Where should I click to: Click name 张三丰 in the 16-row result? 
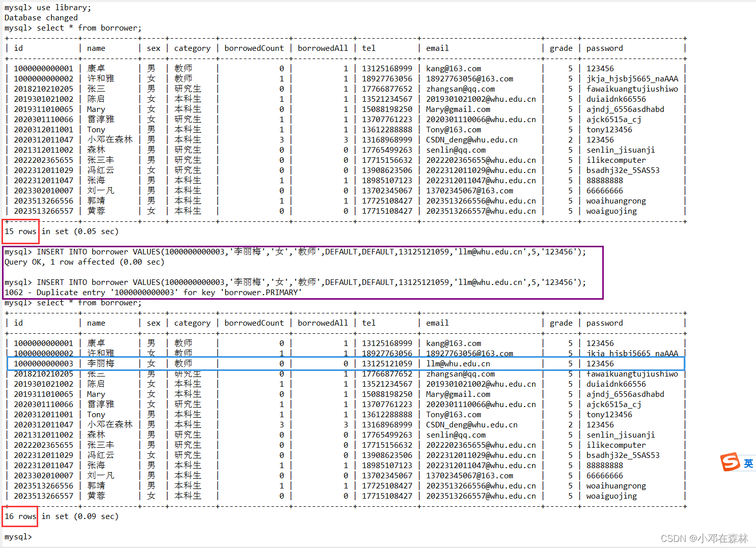(101, 445)
